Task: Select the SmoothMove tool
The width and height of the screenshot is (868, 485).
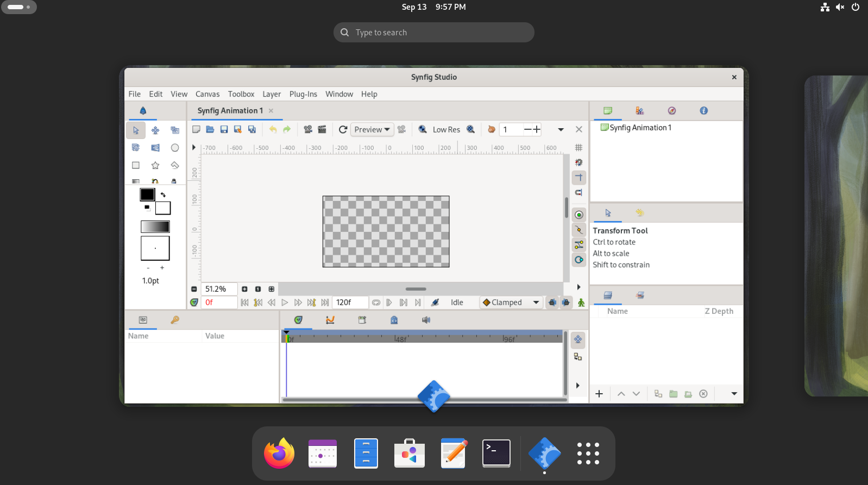Action: [x=155, y=130]
